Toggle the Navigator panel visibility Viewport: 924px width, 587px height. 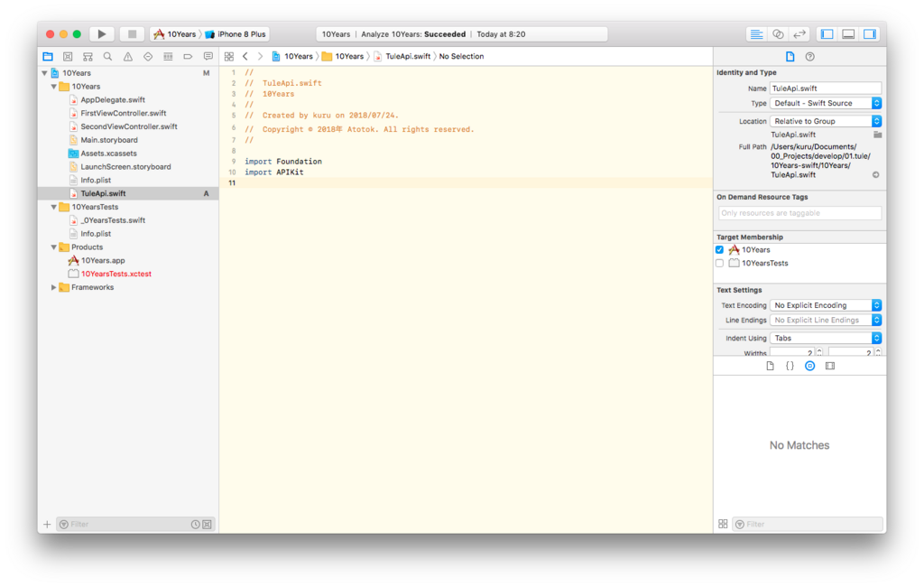click(x=827, y=34)
